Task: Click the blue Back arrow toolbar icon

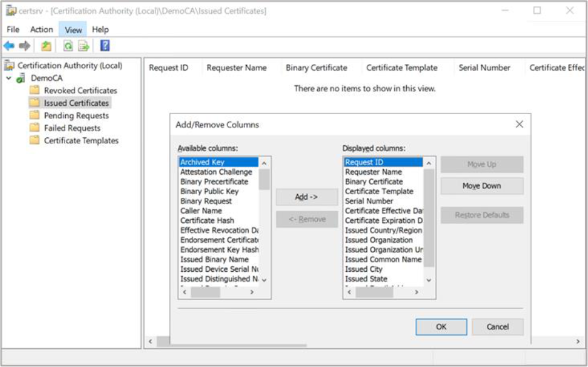Action: 9,46
